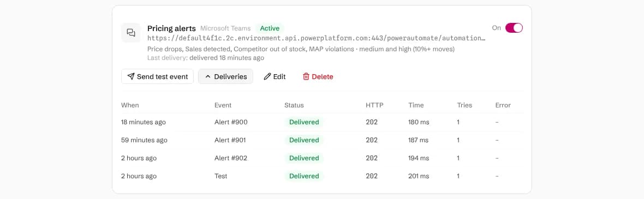Click the HTTP column header
The height and width of the screenshot is (199, 644).
(x=374, y=105)
